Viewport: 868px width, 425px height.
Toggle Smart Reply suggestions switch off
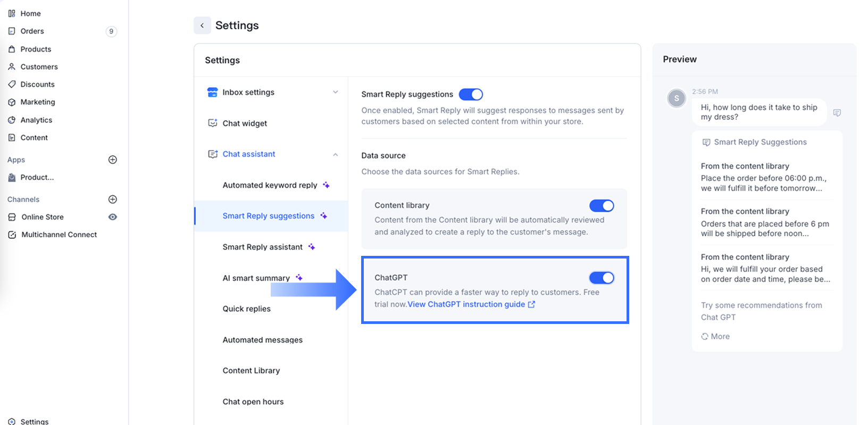(471, 94)
